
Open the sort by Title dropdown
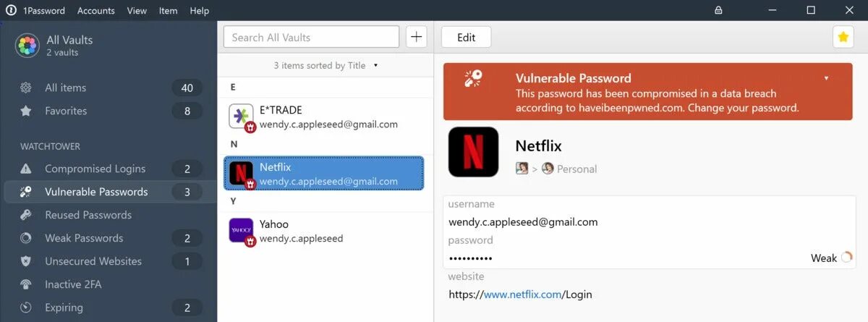click(x=325, y=65)
